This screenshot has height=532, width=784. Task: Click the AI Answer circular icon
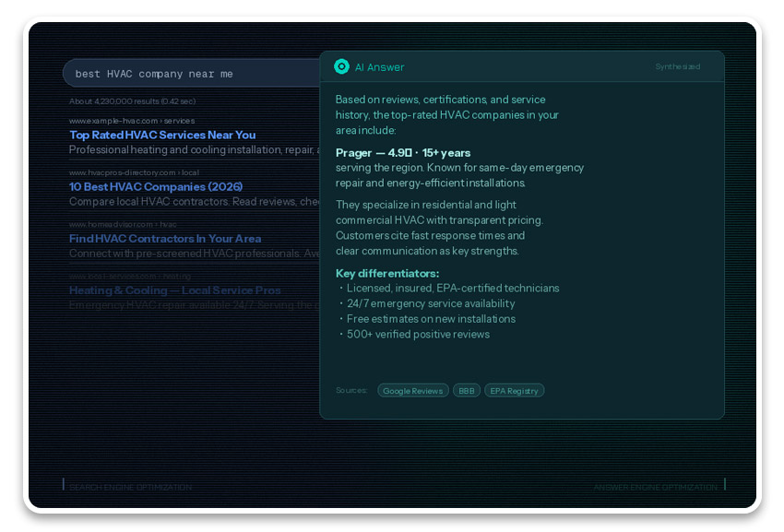coord(341,66)
